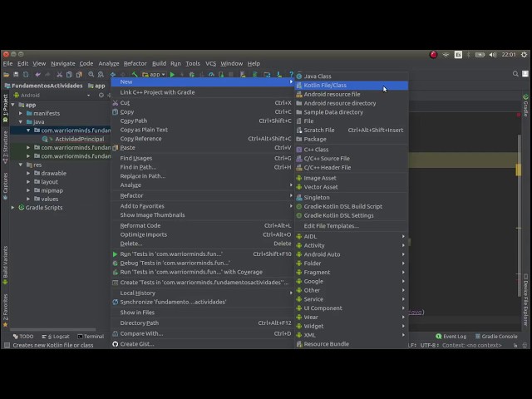Click the system power gear icon
Screen dimensions: 532x399
(525, 55)
